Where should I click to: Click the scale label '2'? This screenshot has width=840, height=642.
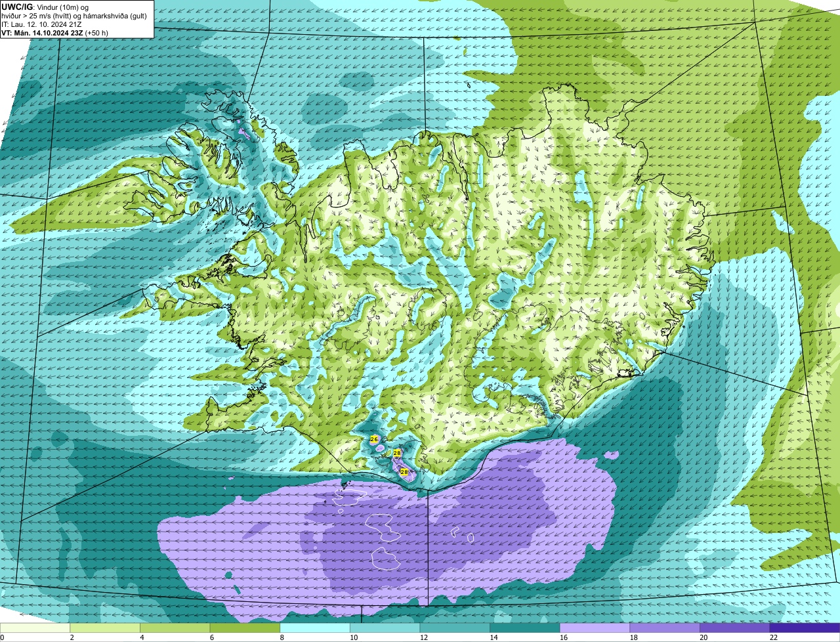click(72, 637)
